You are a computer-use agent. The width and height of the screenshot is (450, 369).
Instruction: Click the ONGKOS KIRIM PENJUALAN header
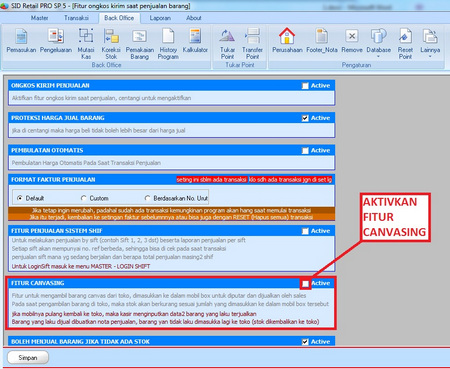coord(50,86)
